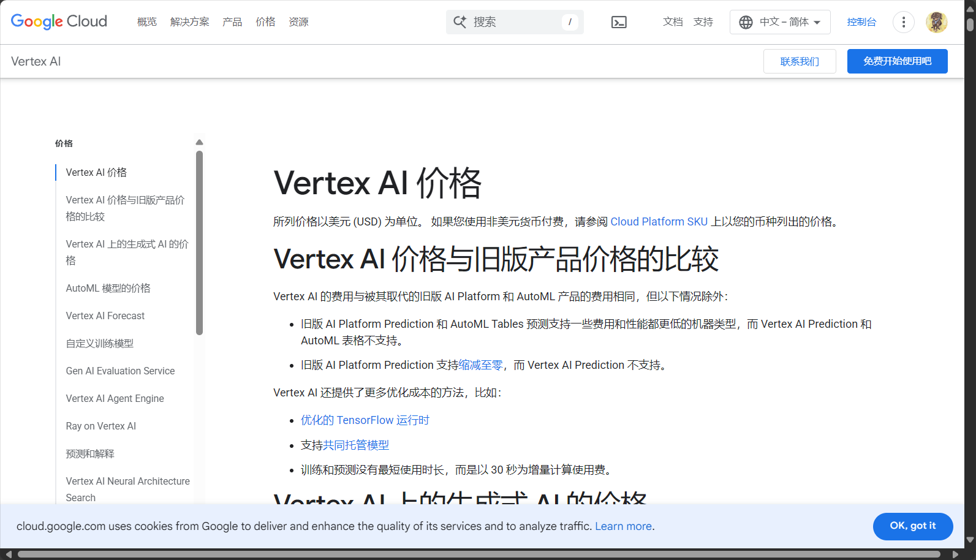Click the sidebar scroll up arrow
976x560 pixels.
[x=199, y=142]
